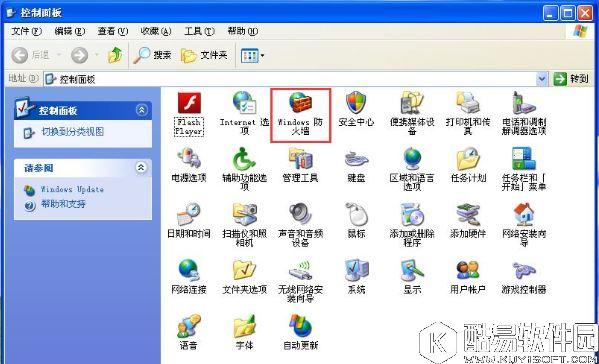
Task: Open 鼠标 icon
Action: (356, 214)
